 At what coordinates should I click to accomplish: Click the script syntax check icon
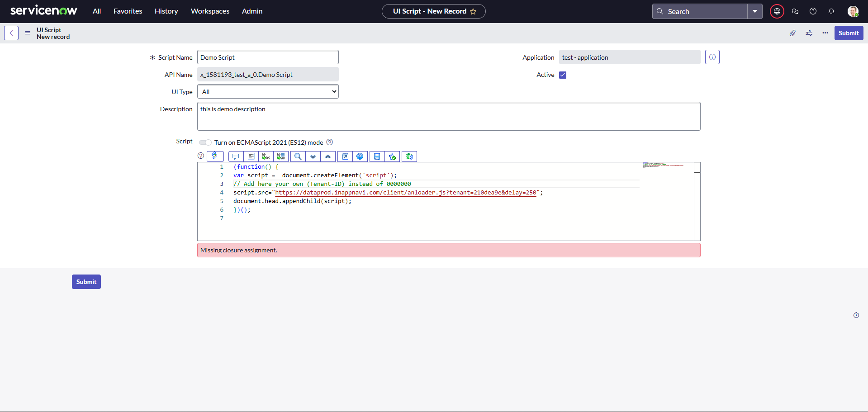[392, 156]
